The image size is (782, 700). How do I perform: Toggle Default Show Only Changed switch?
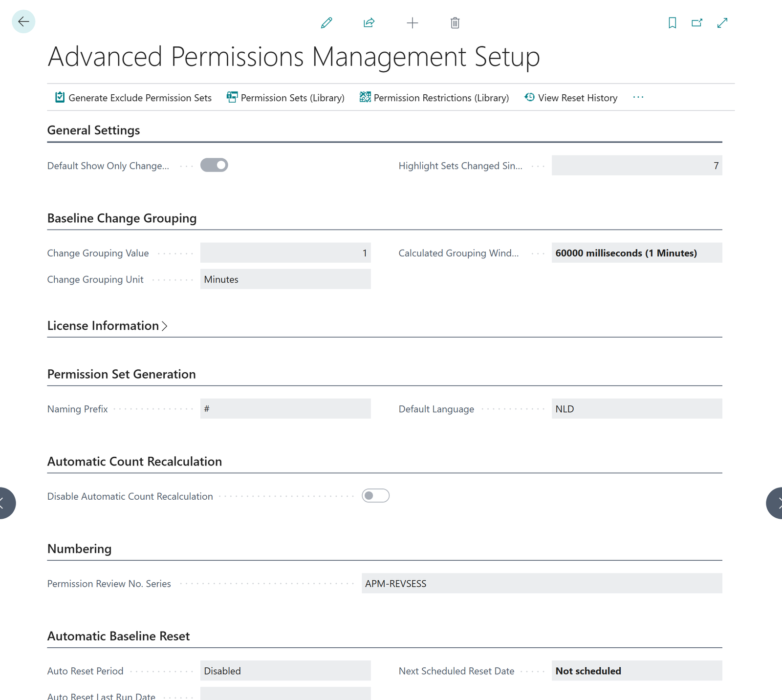[214, 165]
